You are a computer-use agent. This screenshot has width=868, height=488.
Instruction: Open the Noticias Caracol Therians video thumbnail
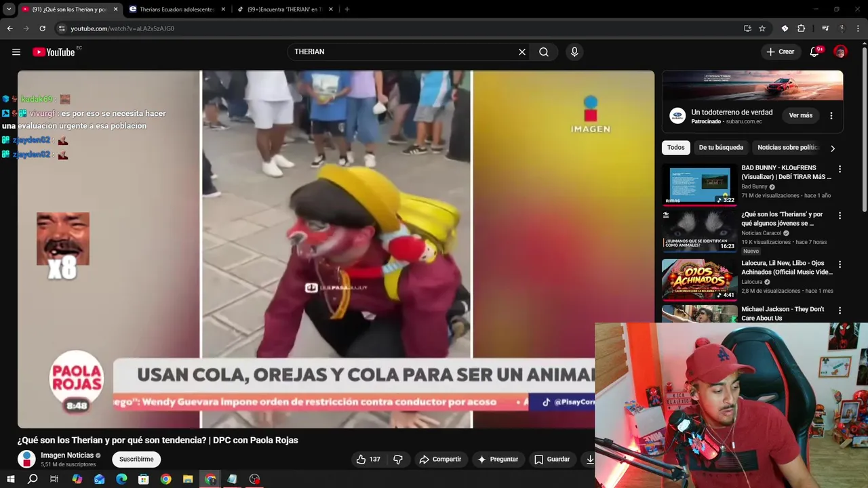coord(699,231)
